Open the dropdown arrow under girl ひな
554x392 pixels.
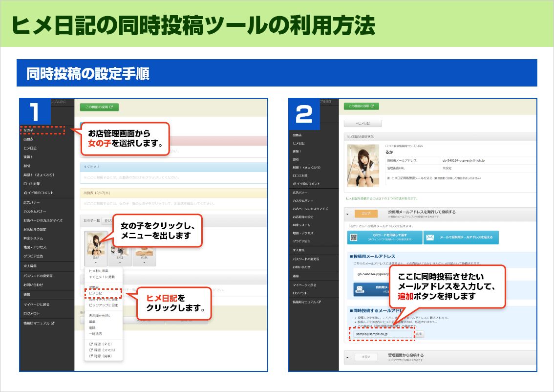point(120,262)
